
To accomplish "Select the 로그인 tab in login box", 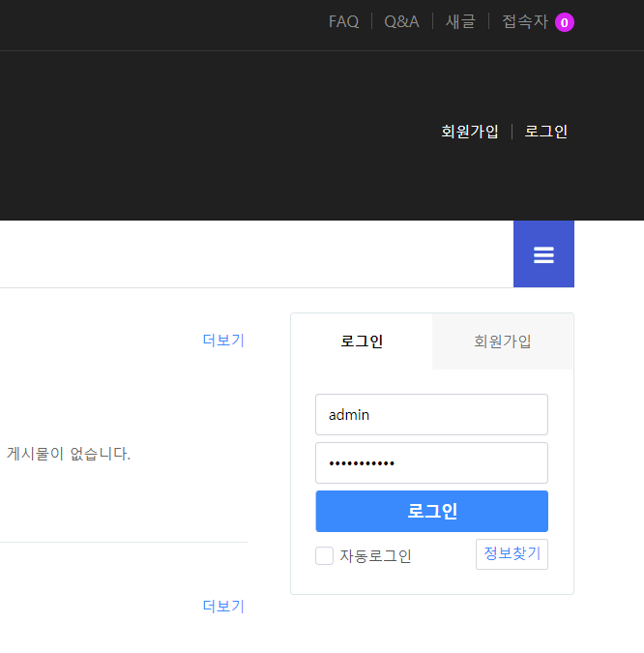I will click(362, 341).
